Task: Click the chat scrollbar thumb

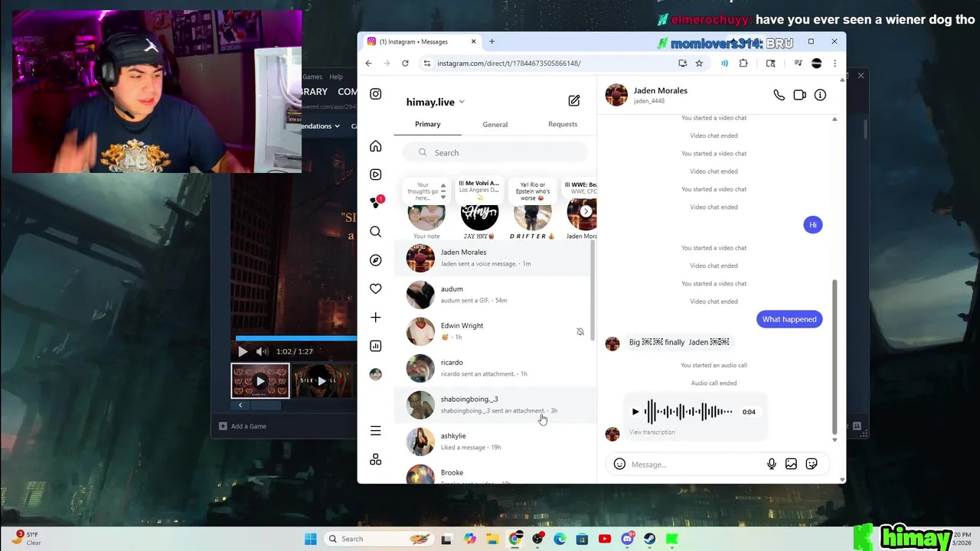Action: 835,357
